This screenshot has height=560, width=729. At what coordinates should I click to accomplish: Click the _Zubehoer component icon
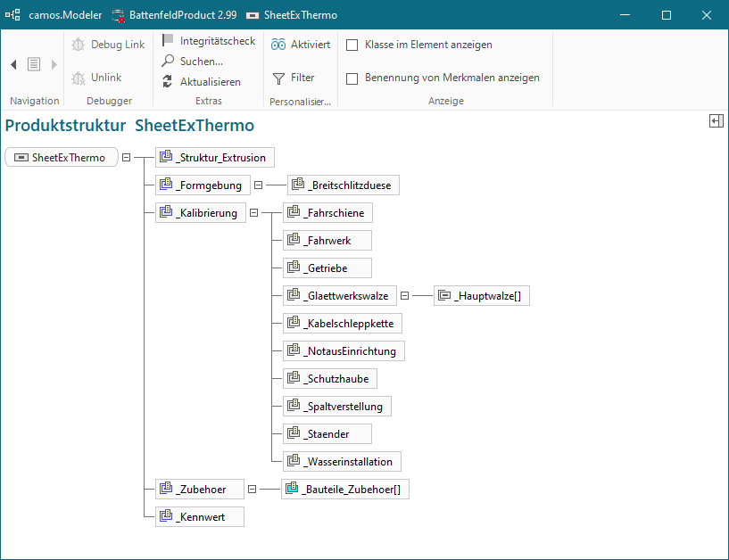(x=166, y=489)
